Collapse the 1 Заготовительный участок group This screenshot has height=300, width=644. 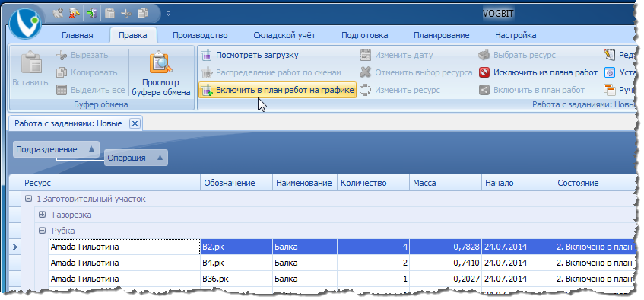tap(28, 199)
